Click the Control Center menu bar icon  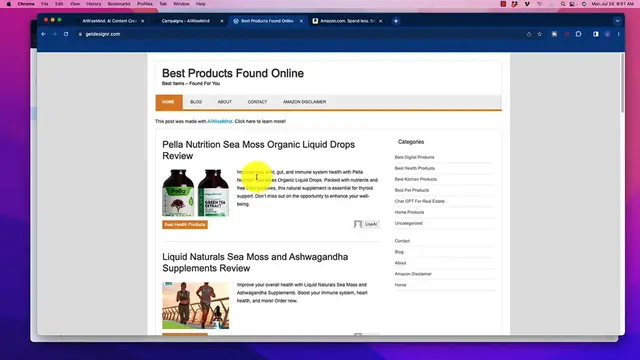572,4
